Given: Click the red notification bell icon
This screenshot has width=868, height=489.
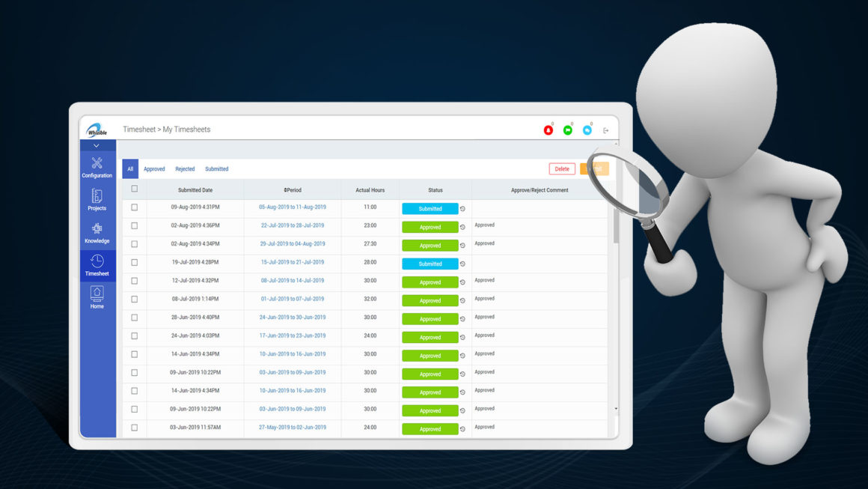Looking at the screenshot, I should [x=548, y=130].
